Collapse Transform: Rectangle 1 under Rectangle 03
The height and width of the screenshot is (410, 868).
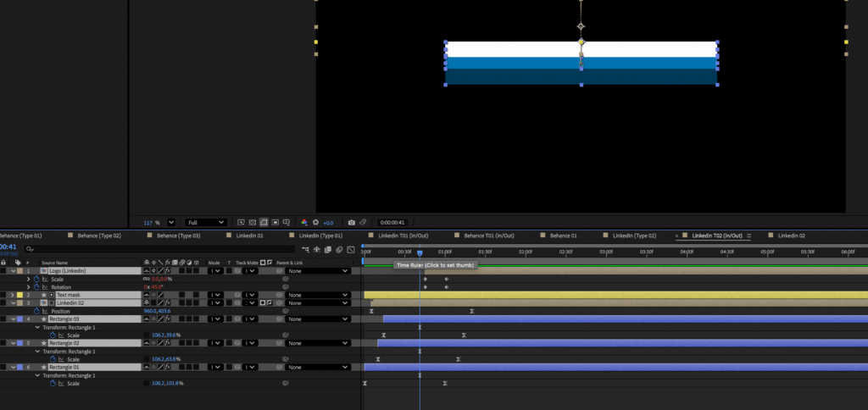(37, 327)
